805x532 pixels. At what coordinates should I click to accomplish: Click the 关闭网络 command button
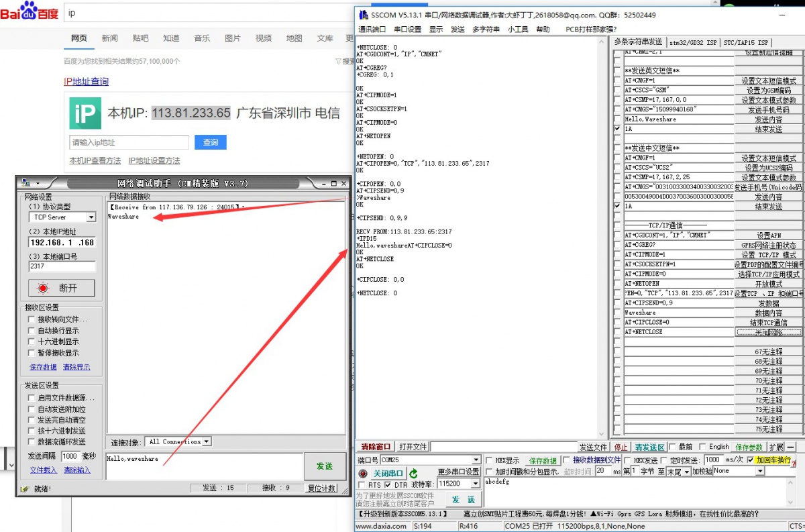(x=769, y=331)
